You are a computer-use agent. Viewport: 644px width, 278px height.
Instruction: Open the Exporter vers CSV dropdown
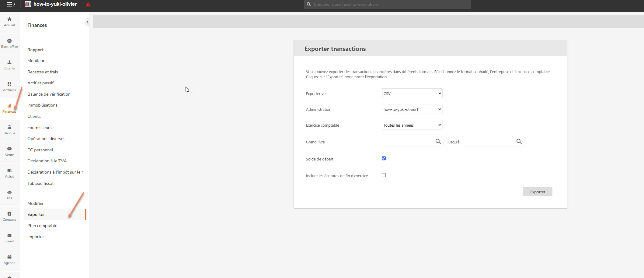click(x=412, y=93)
